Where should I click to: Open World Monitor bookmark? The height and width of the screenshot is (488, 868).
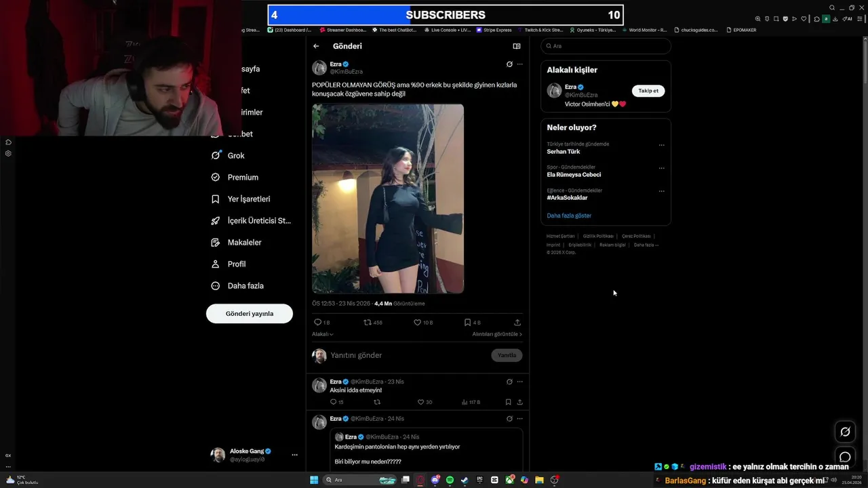coord(644,30)
